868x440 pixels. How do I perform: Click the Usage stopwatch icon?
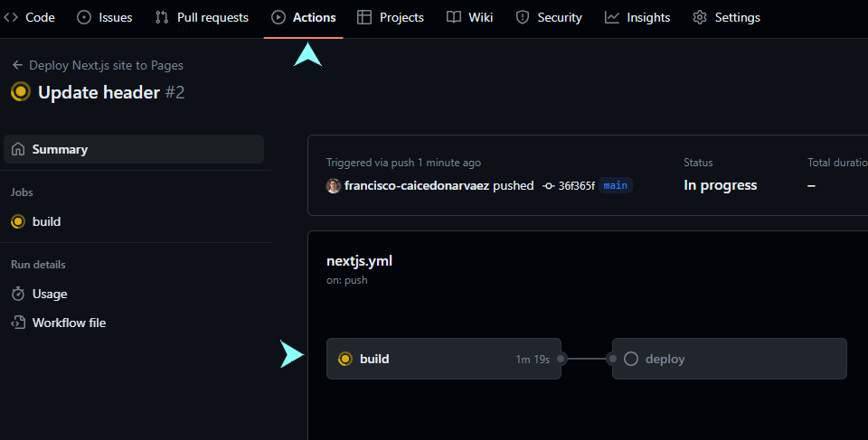(x=18, y=294)
